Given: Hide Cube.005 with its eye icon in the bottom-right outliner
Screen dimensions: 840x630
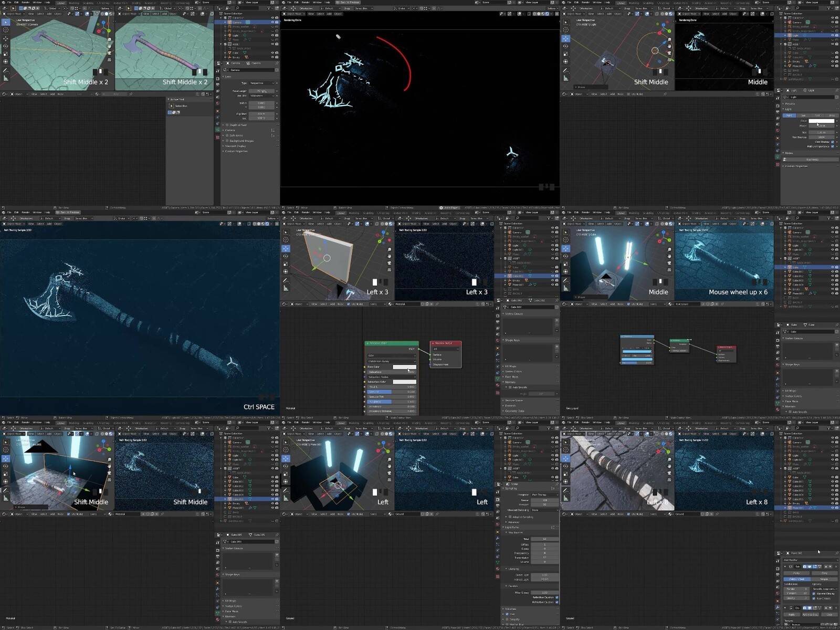Looking at the screenshot, I should coord(833,499).
